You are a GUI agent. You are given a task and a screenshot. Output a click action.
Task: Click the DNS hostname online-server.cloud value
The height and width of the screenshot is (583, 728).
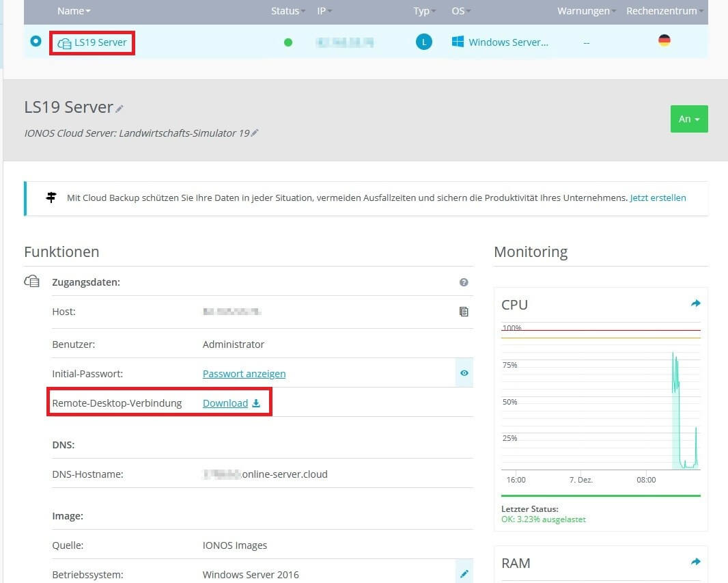(x=265, y=474)
